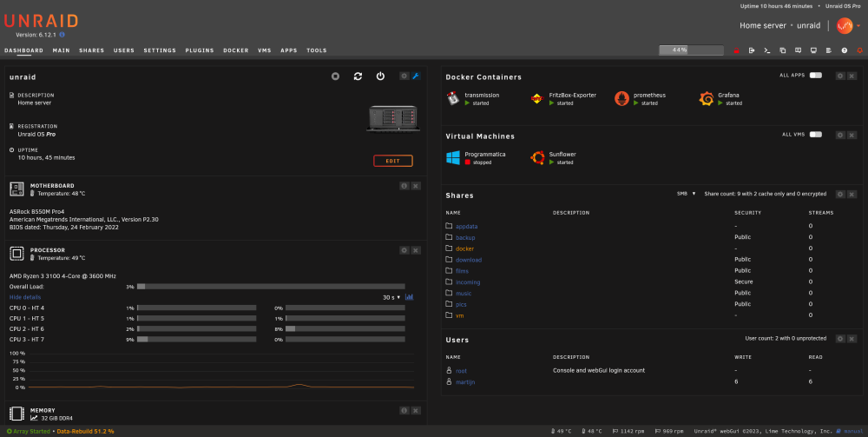The height and width of the screenshot is (437, 868).
Task: Open the MAIN tab
Action: 61,50
